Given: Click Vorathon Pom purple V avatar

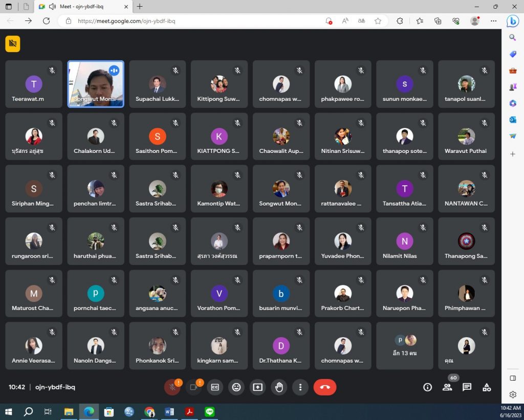Looking at the screenshot, I should coord(219,293).
